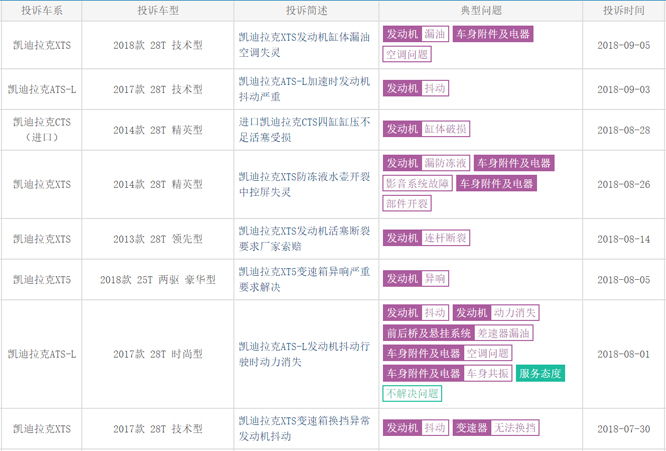
Task: Click 凯迪拉克XTS in the 2018-08-26 row
Action: [x=42, y=184]
